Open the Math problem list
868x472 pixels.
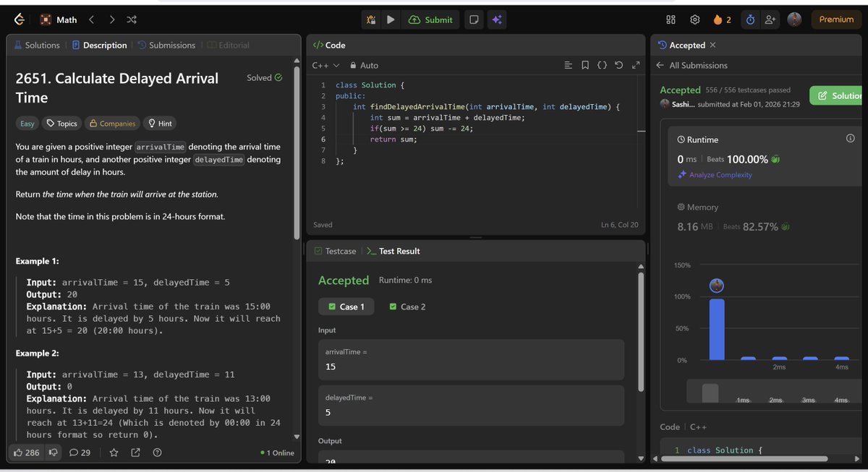tap(59, 20)
